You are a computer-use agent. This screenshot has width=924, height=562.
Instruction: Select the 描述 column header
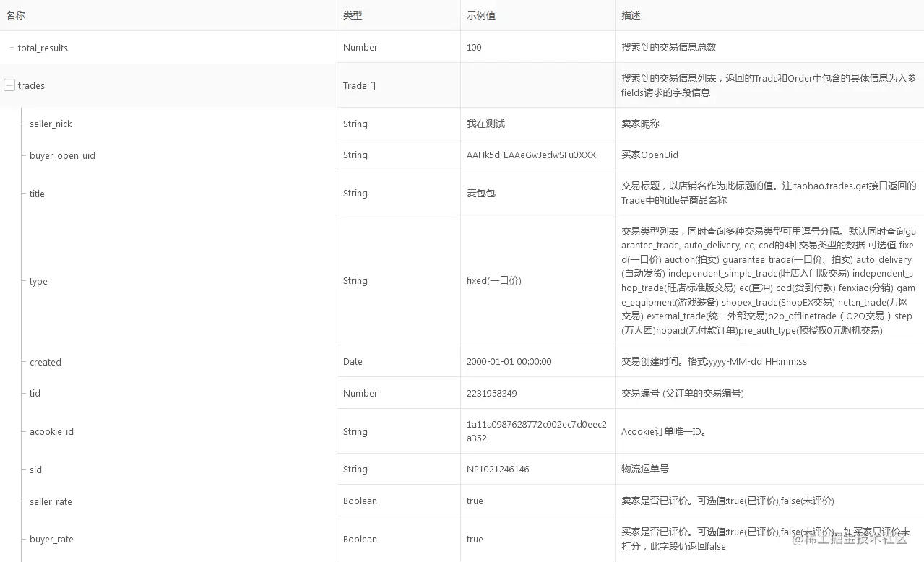point(631,14)
